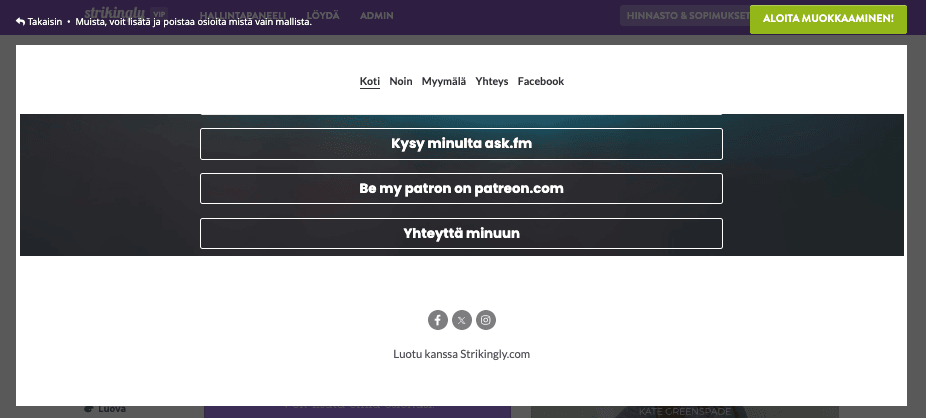This screenshot has width=926, height=418.
Task: Click the Aloita Muokkaaminen button
Action: click(828, 19)
